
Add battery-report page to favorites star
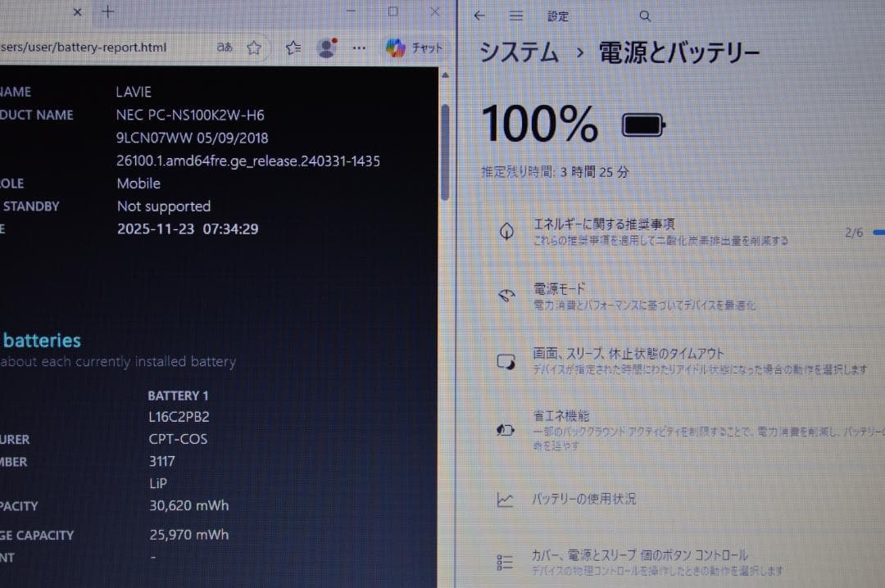(255, 47)
